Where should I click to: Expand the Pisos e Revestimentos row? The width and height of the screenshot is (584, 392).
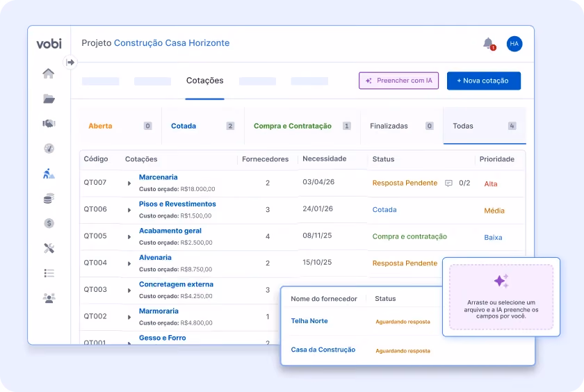tap(129, 210)
